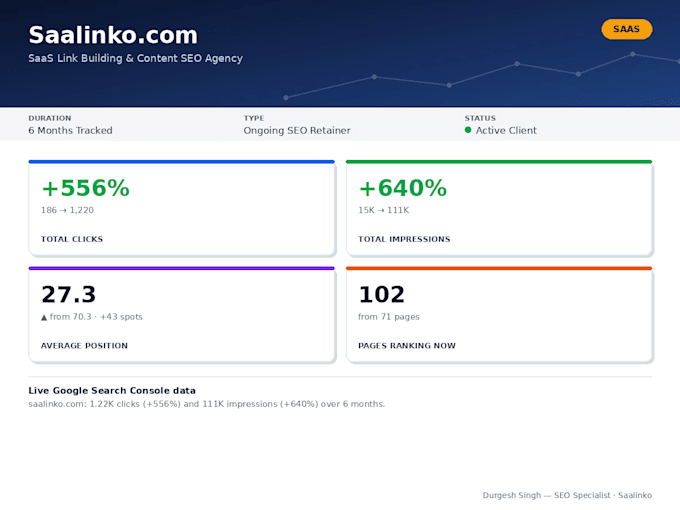Image resolution: width=680 pixels, height=510 pixels.
Task: Select 'SaaS Link Building & Content SEO Agency' subtitle
Action: 135,58
